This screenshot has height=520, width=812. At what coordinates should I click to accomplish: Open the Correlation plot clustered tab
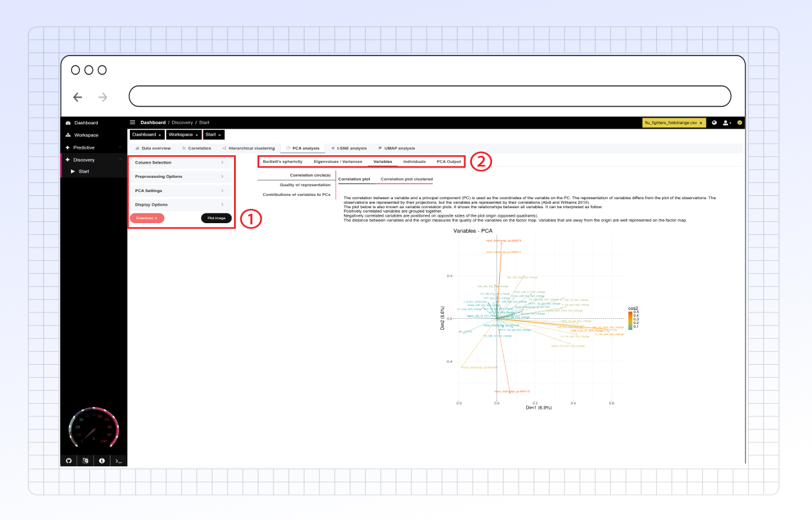click(406, 179)
